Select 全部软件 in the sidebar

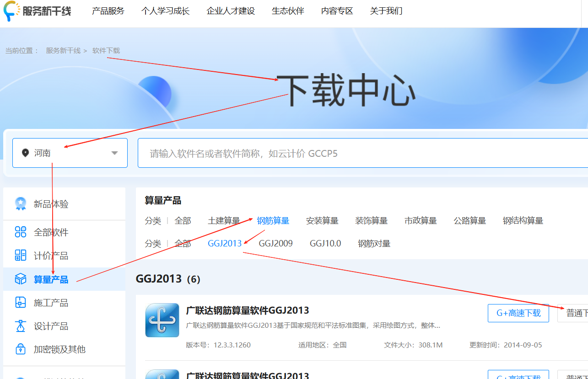(64, 232)
